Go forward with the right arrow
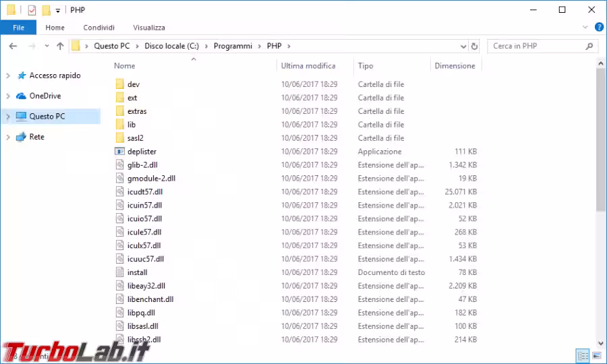 click(32, 46)
